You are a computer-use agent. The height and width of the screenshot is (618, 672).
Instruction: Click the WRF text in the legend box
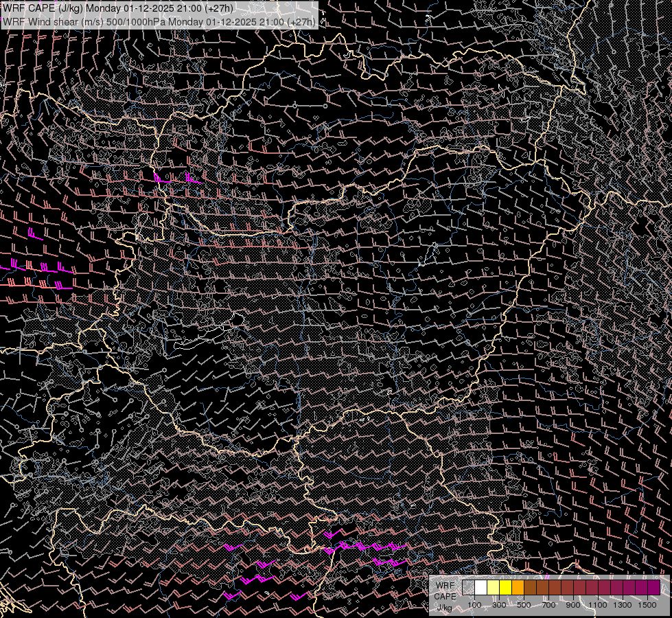click(445, 585)
